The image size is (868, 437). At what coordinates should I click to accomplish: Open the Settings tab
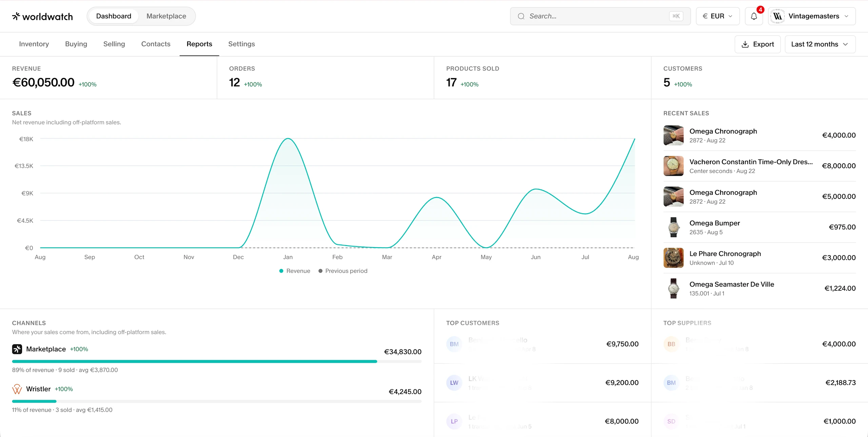coord(241,44)
